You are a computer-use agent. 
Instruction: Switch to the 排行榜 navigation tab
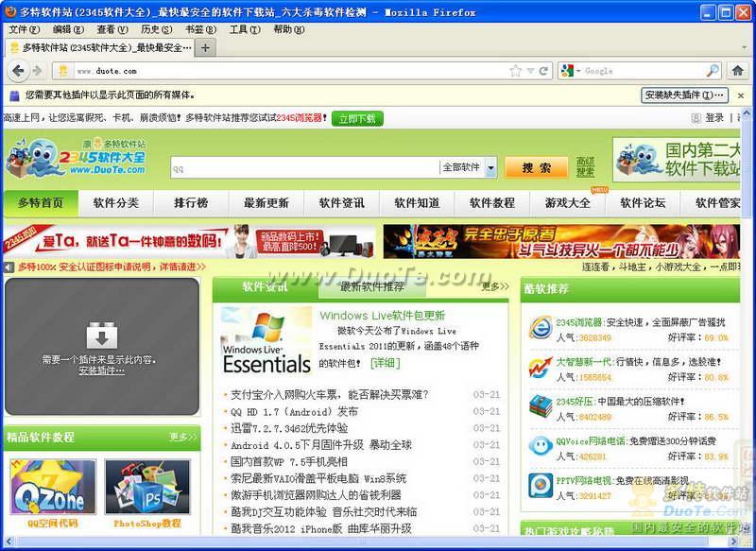tap(191, 202)
